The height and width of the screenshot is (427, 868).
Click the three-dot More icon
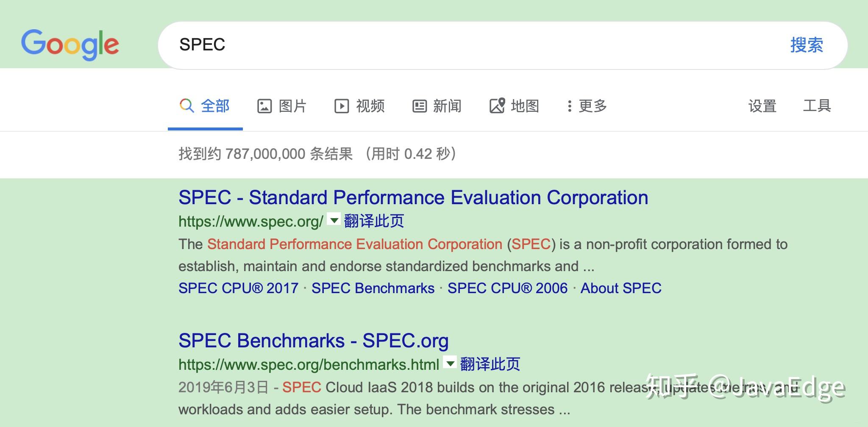point(569,106)
